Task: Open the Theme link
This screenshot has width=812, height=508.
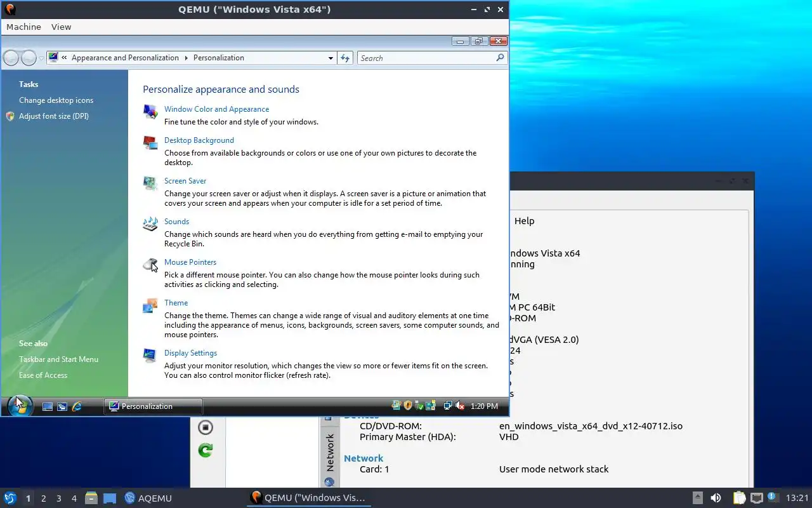Action: [x=176, y=303]
